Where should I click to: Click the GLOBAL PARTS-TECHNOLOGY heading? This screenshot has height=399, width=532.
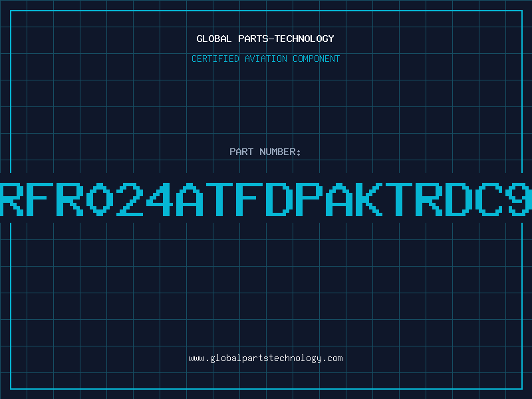click(265, 39)
